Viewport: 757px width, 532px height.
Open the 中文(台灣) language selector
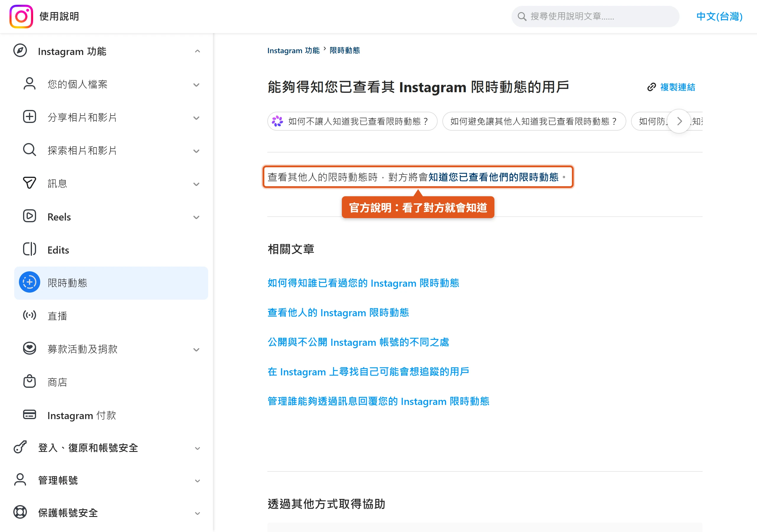pyautogui.click(x=719, y=16)
